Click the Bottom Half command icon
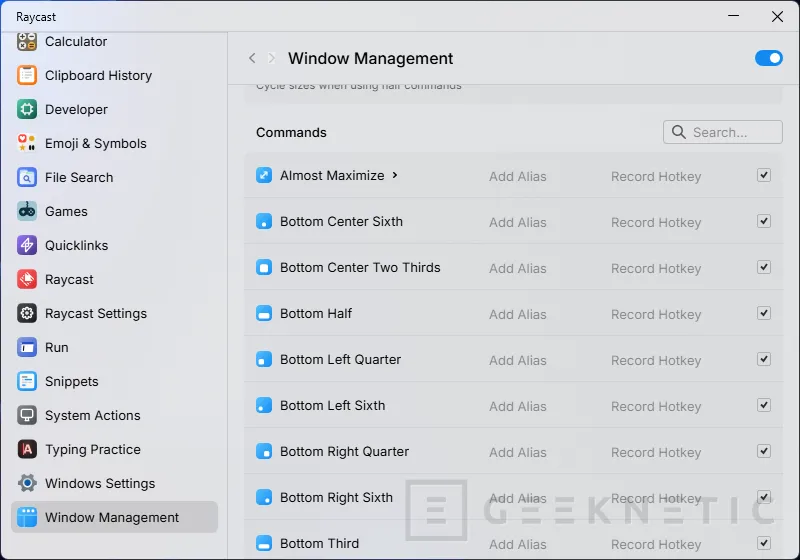Image resolution: width=800 pixels, height=560 pixels. [264, 313]
